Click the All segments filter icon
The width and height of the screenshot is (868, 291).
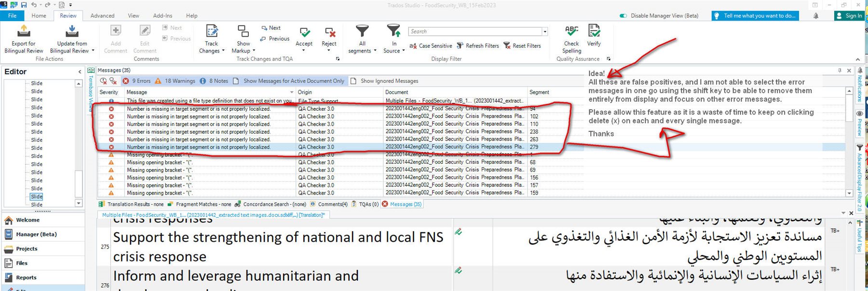[362, 31]
